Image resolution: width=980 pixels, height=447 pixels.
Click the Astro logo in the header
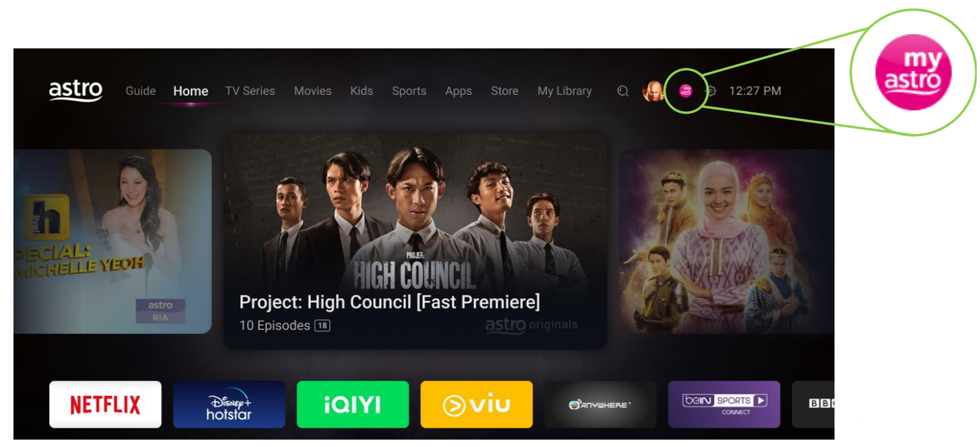[x=76, y=90]
